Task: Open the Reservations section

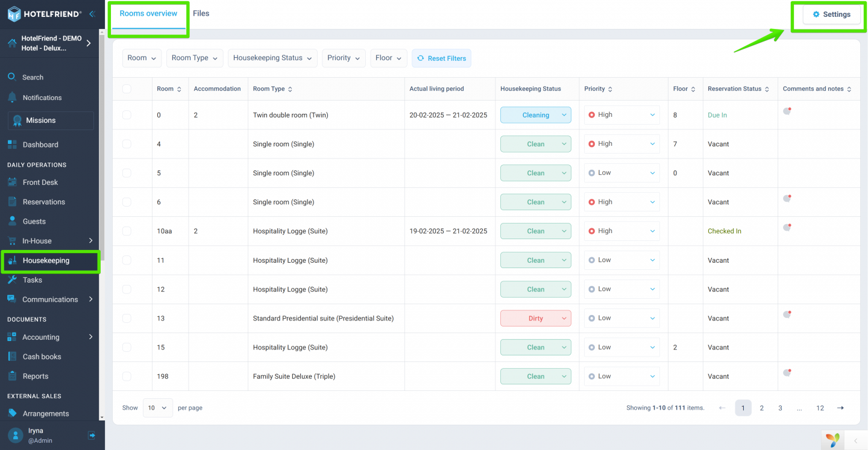Action: (43, 202)
